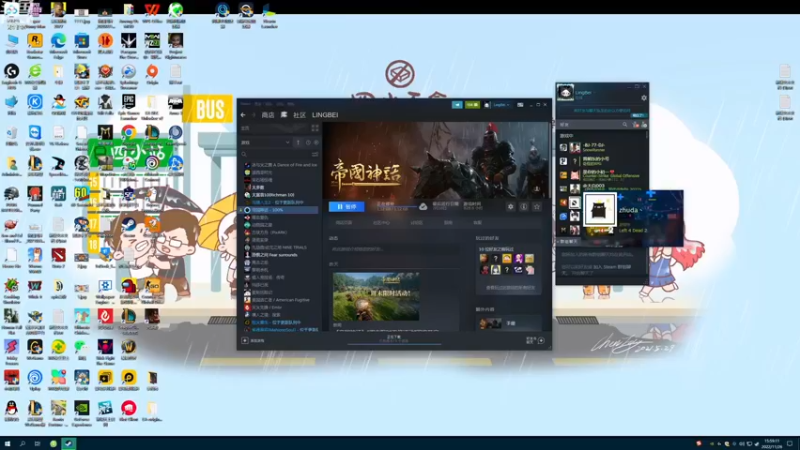Open Epic Games Launcher desktop icon
Viewport: 800px width, 450px height.
pyautogui.click(x=129, y=107)
